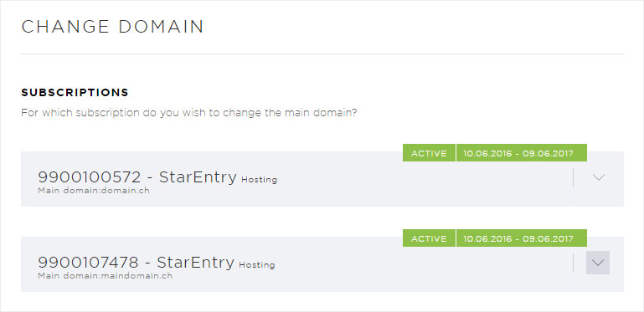Click the 9900100572 subscription number
644x312 pixels.
tap(89, 177)
